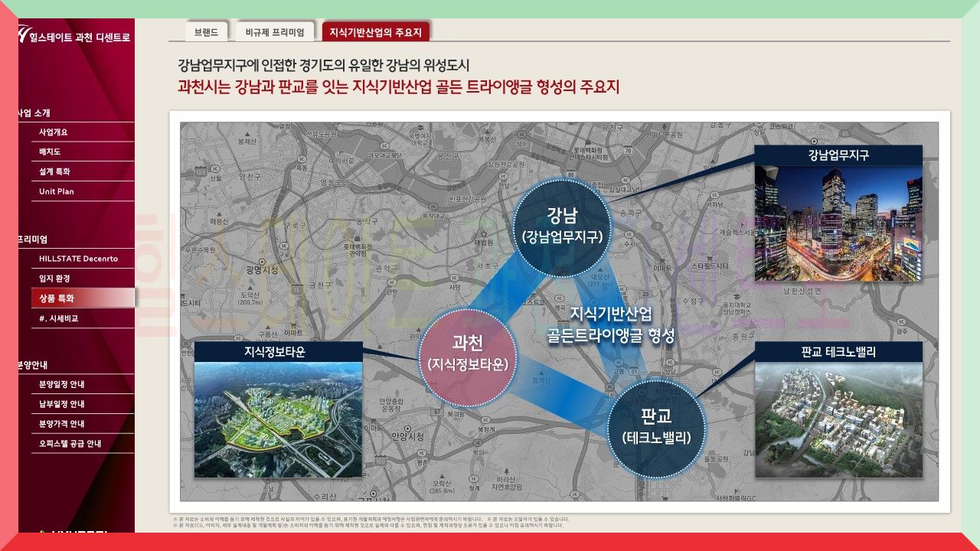980x551 pixels.
Task: Click the 판교 테크노밸리 image caption
Action: 838,352
